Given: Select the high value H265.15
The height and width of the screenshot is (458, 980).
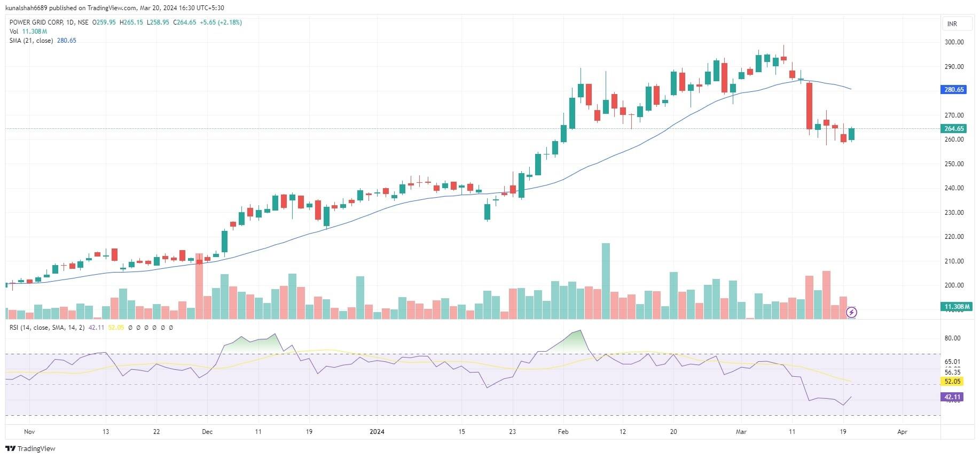Looking at the screenshot, I should 131,22.
